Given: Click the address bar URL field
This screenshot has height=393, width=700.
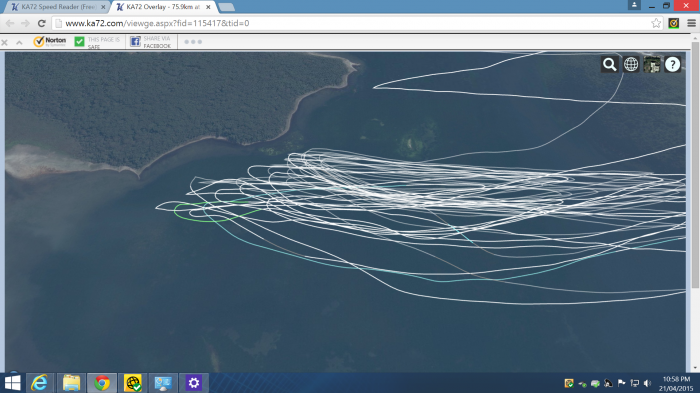Looking at the screenshot, I should point(353,23).
